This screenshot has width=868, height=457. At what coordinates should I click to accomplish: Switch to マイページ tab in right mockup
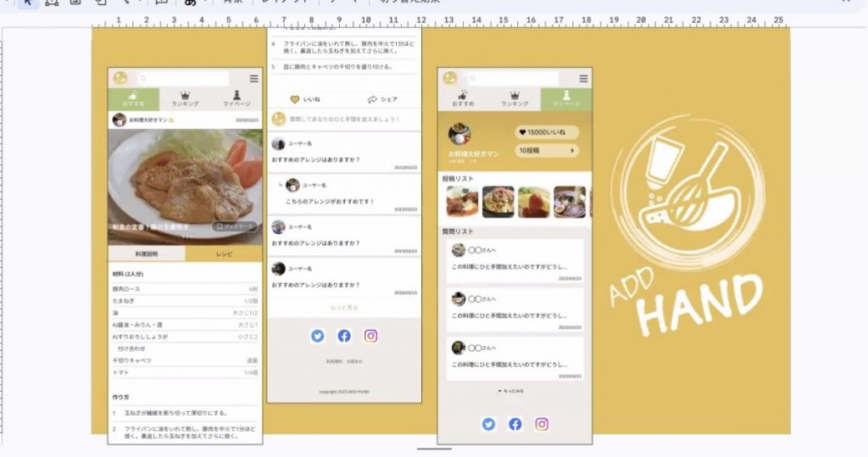[566, 99]
